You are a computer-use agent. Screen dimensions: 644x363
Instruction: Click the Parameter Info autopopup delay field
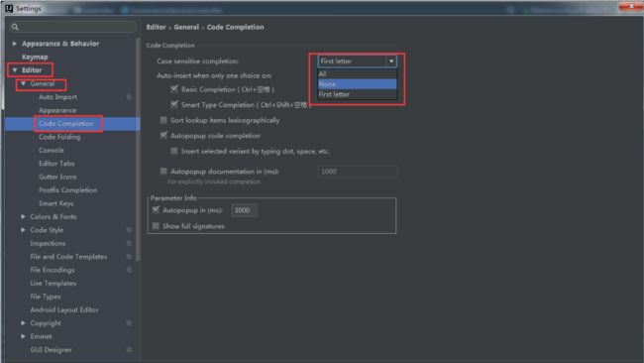244,210
